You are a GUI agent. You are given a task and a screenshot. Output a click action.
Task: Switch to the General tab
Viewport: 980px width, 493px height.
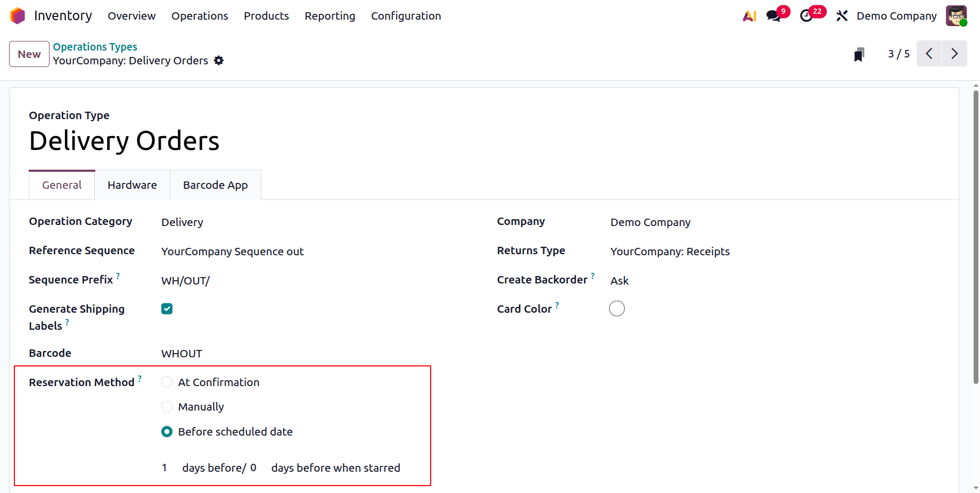tap(62, 185)
